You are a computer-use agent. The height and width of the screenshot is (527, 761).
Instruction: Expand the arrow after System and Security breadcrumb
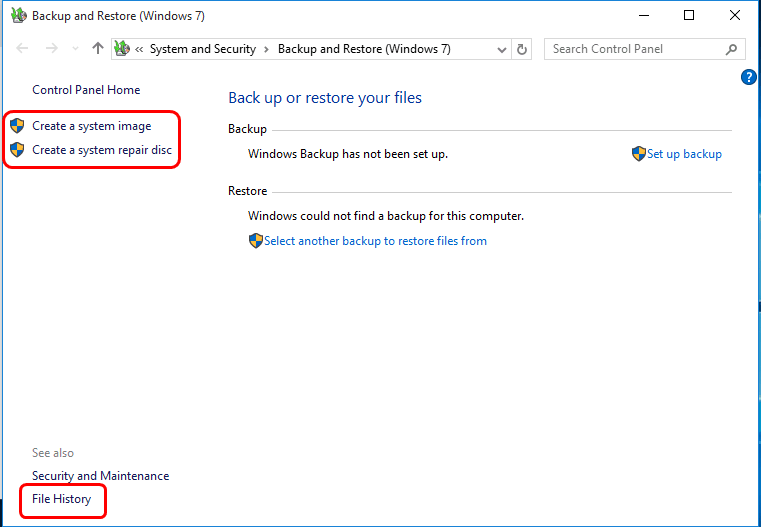266,49
